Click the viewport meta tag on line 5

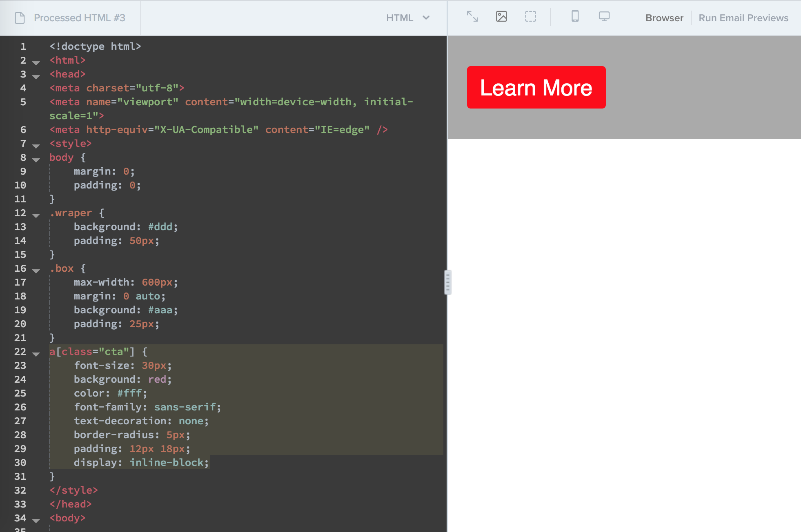point(231,109)
